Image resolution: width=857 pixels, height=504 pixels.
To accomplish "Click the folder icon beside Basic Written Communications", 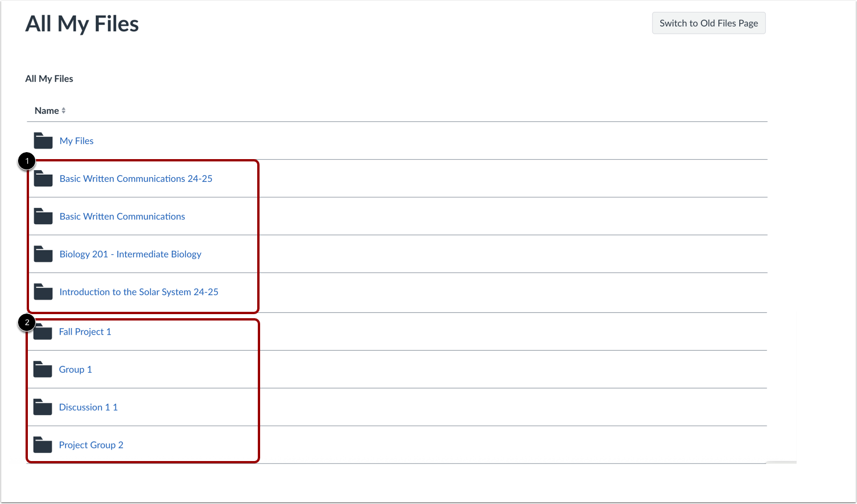I will [42, 216].
